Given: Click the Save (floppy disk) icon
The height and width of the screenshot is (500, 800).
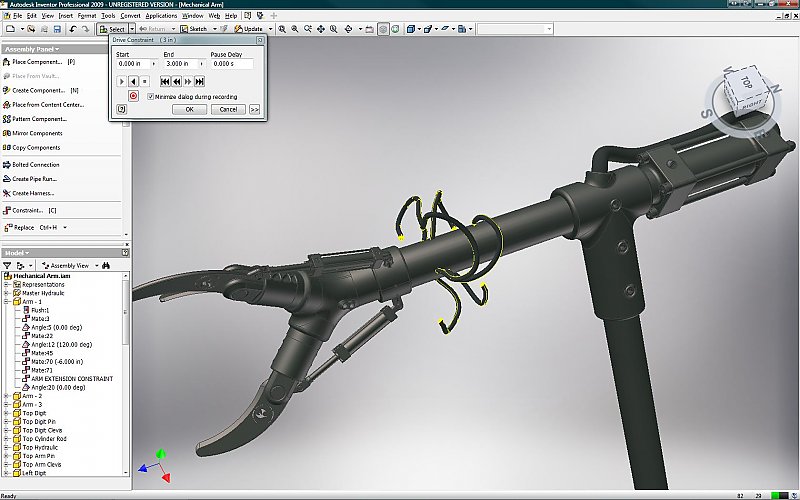Looking at the screenshot, I should 57,29.
